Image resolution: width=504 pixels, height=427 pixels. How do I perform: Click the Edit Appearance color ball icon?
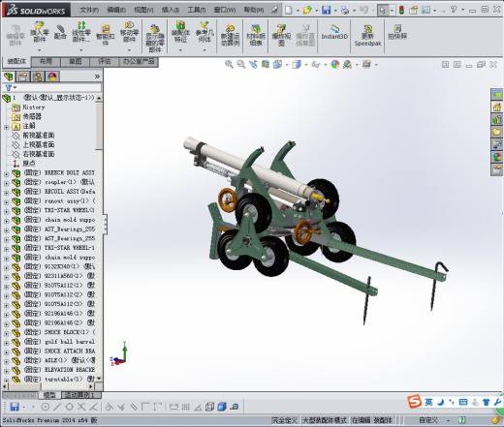(335, 65)
